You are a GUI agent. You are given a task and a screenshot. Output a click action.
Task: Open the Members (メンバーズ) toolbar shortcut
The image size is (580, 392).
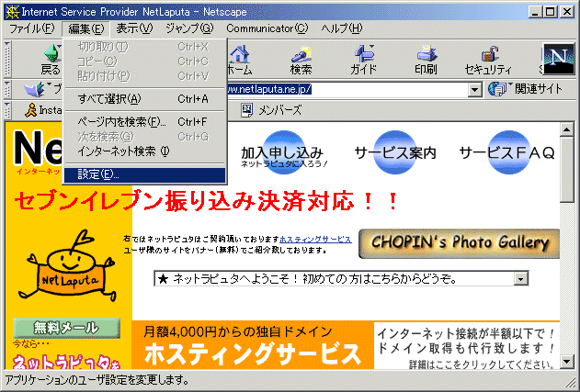271,110
